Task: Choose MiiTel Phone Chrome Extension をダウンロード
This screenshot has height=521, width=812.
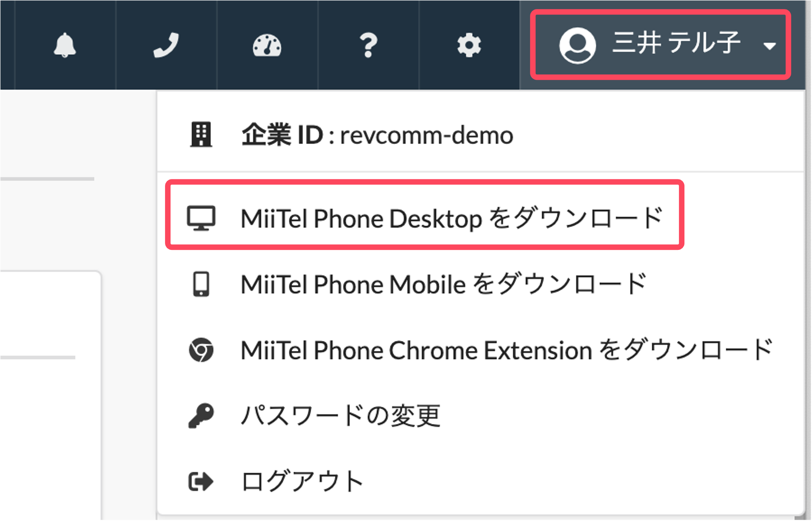Action: pos(507,350)
